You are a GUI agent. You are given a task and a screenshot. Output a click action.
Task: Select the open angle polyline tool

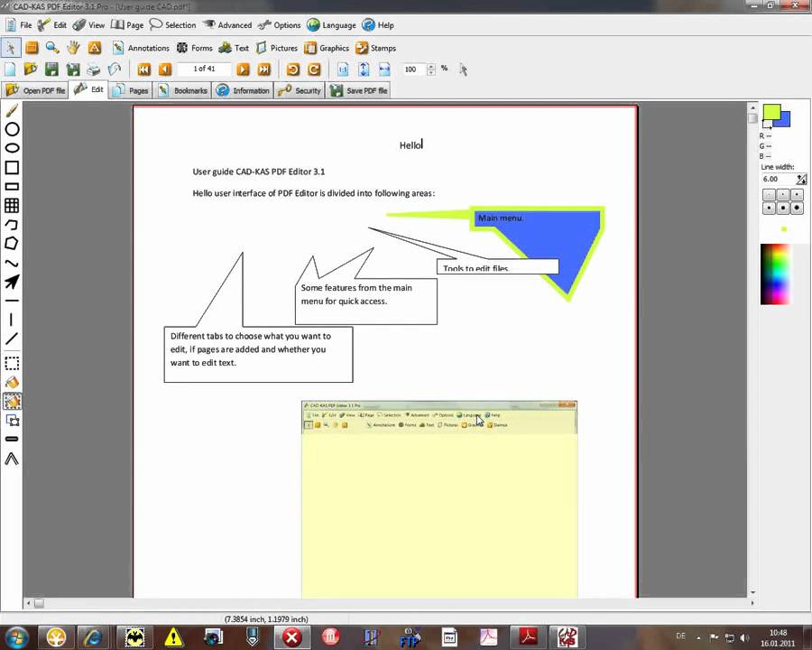(12, 459)
